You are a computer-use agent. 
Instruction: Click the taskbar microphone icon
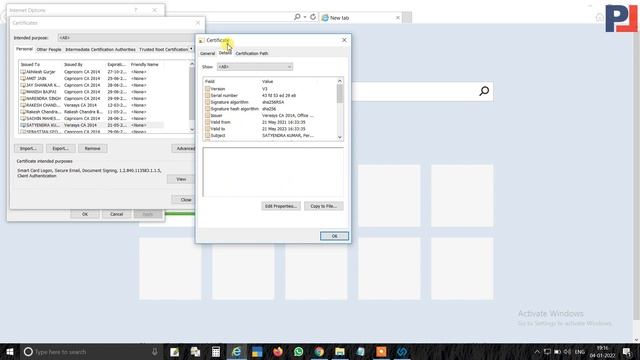pos(155,351)
